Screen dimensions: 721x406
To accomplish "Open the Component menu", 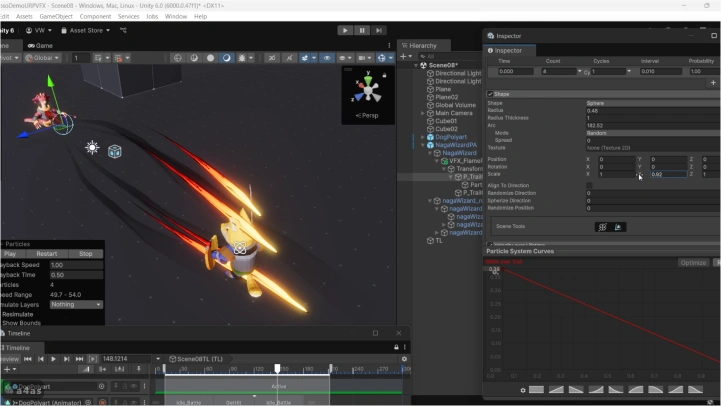I will pyautogui.click(x=95, y=17).
